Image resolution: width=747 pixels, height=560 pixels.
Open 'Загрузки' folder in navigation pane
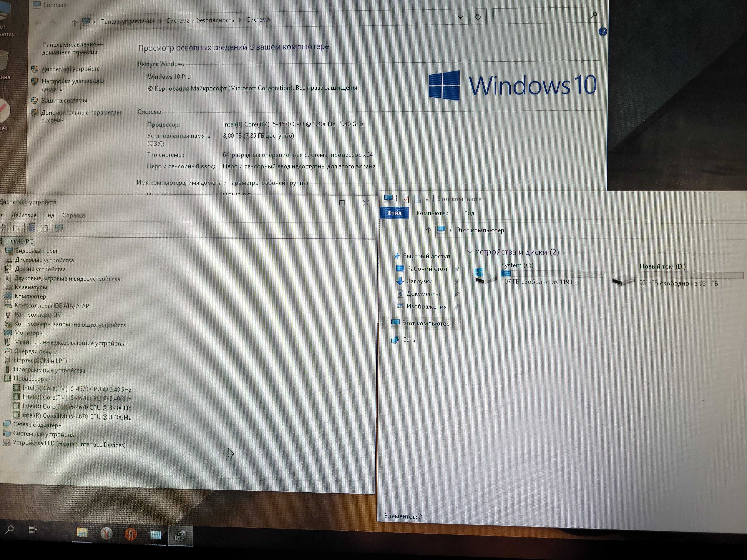(419, 281)
